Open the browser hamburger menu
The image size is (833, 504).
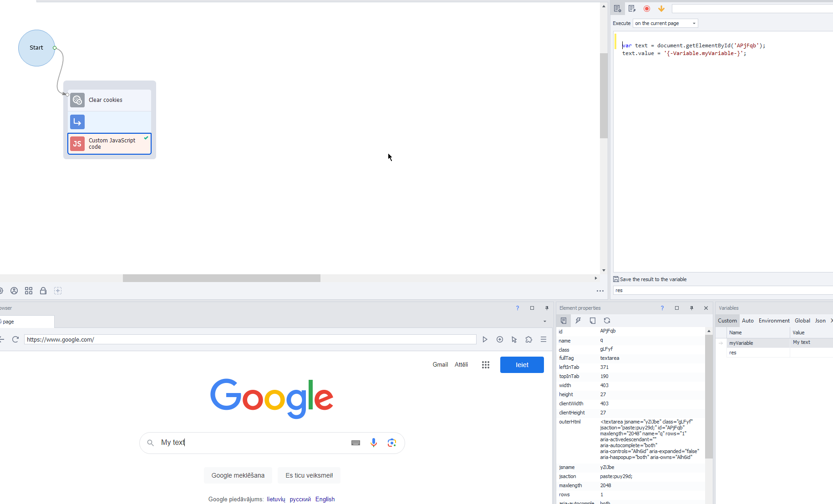click(x=543, y=339)
